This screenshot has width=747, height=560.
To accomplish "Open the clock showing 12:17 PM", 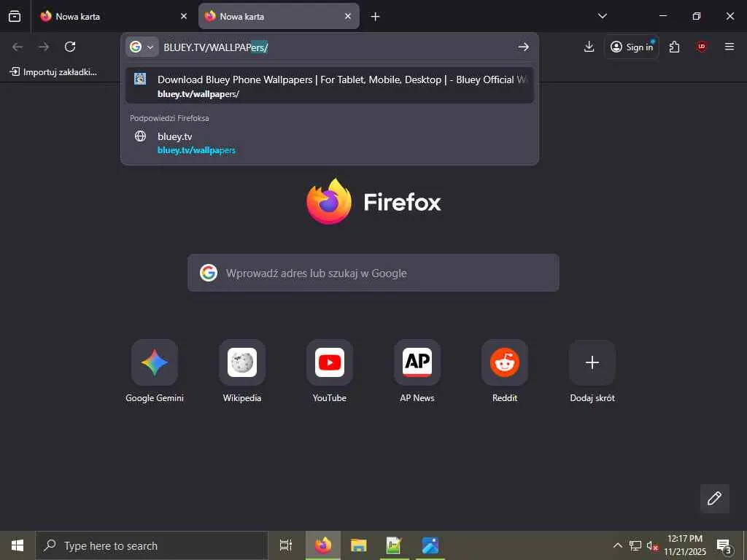I will click(x=685, y=545).
